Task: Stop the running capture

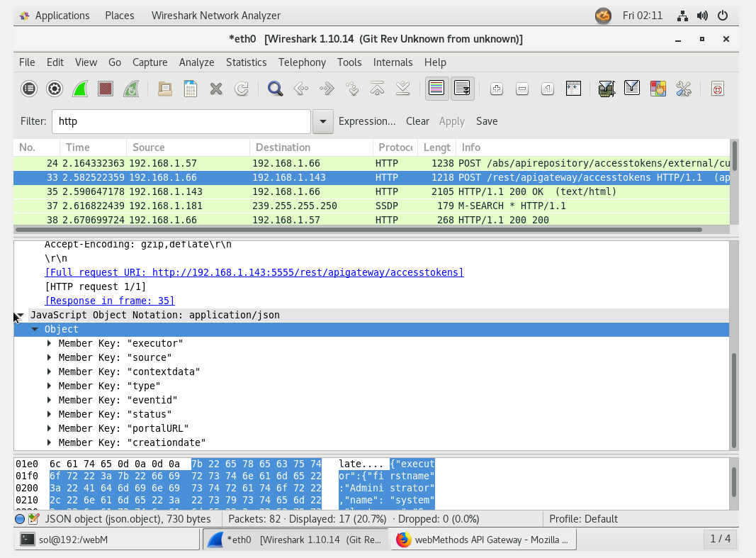Action: (x=106, y=89)
